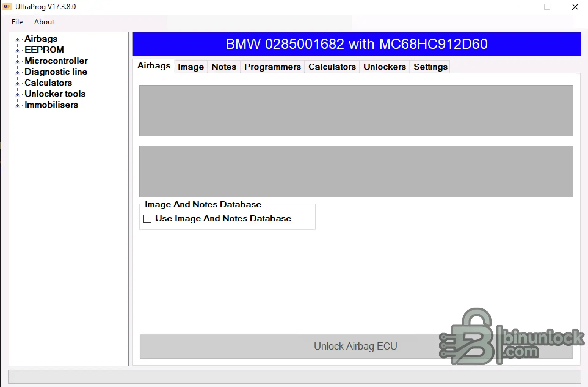This screenshot has height=387, width=588.
Task: Click the bottom status bar
Action: coord(295,377)
